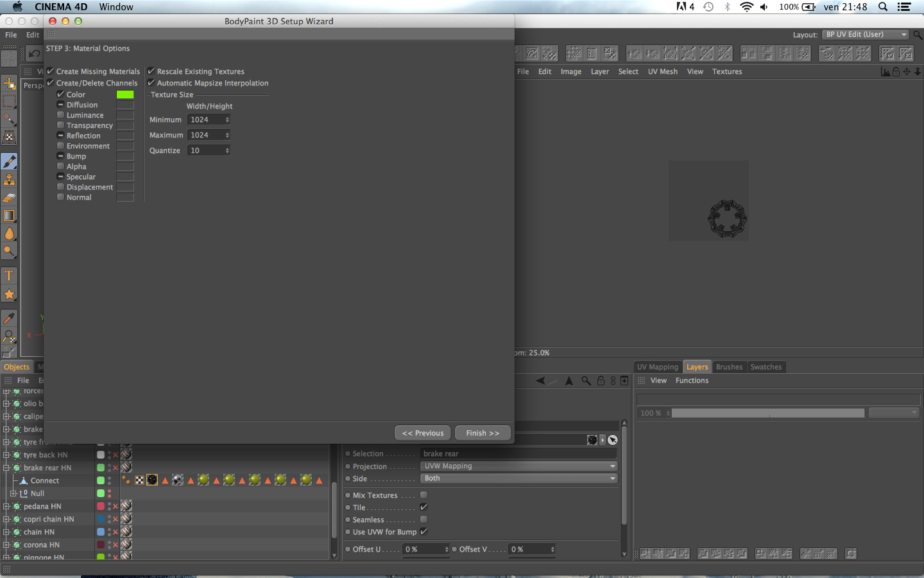Switch to the UV Mapping tab
The image size is (924, 578).
(x=658, y=367)
